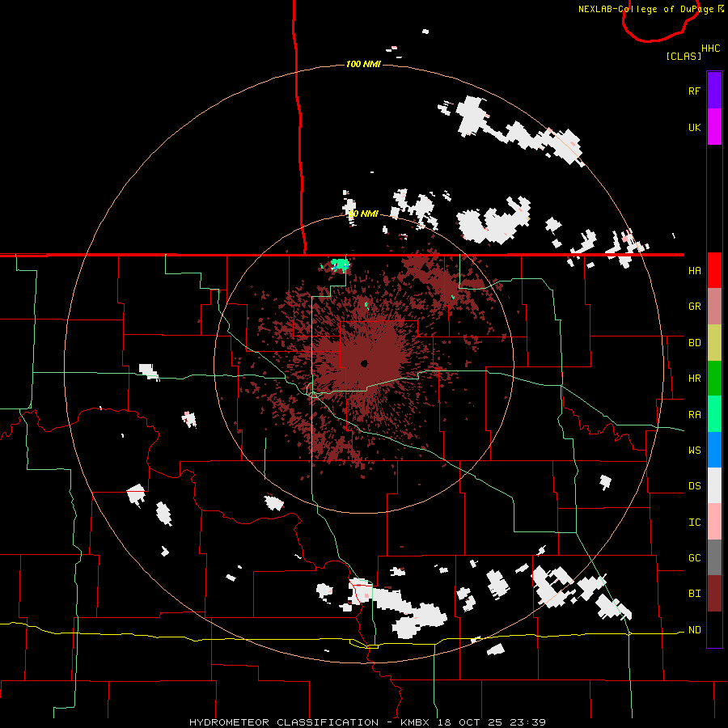Screen dimensions: 728x728
Task: Click the UK magenta legend color swatch
Action: click(714, 127)
